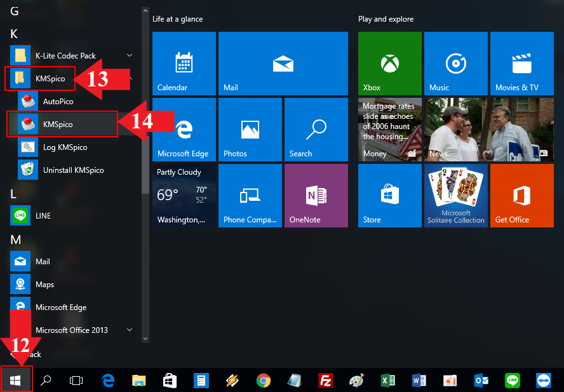Open the Search tile
Viewport: 564px width, 392px height.
(x=316, y=130)
